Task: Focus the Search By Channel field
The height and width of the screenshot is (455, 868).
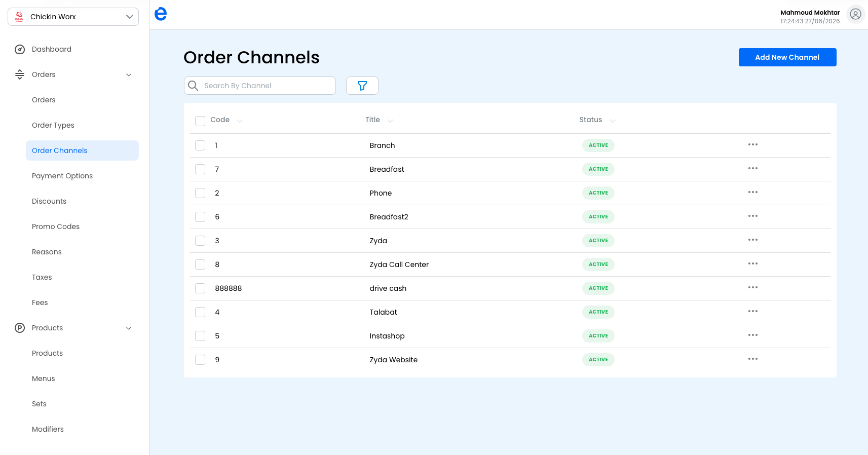Action: [260, 86]
